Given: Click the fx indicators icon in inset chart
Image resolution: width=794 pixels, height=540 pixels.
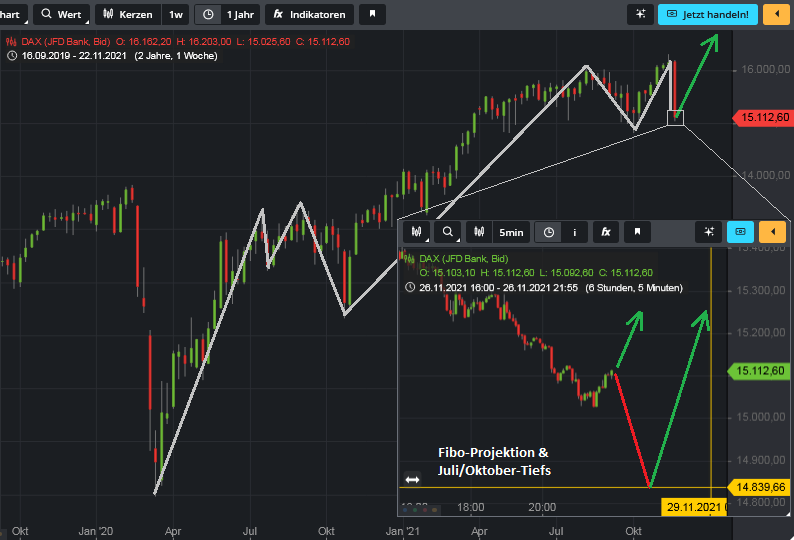Looking at the screenshot, I should 605,232.
